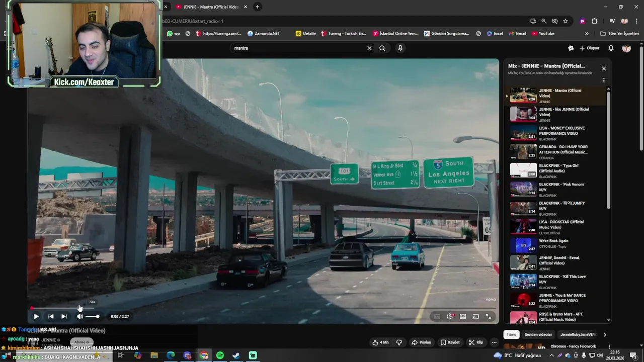Image resolution: width=644 pixels, height=362 pixels.
Task: Open the Gmail bookmark
Action: (x=517, y=34)
